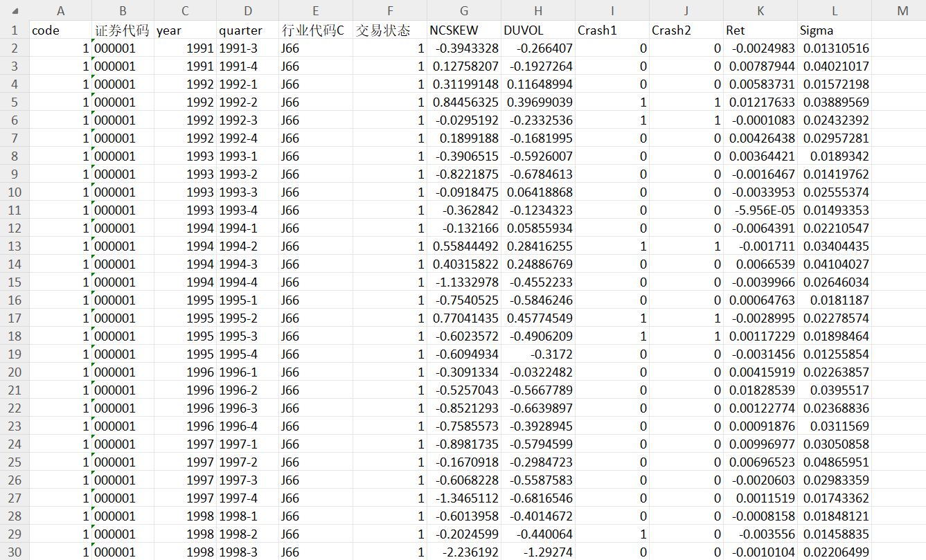Viewport: 926px width, 560px height.
Task: Select the Sigma value 0.0189342
Action: [x=835, y=156]
